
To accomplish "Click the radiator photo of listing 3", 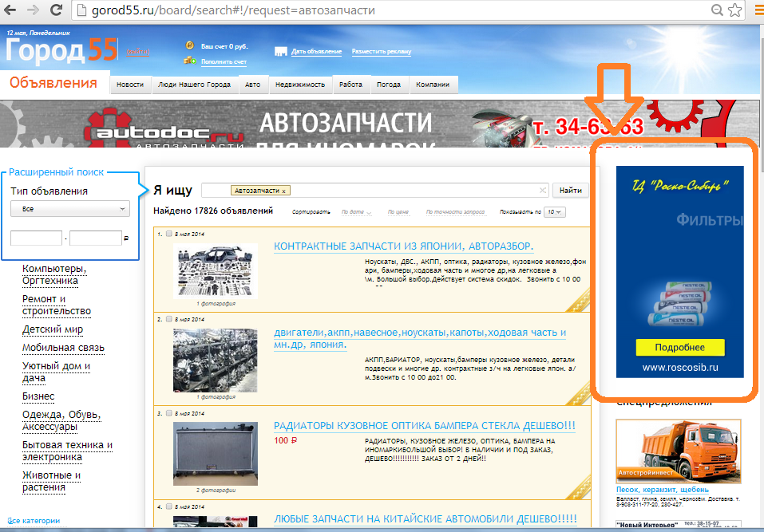I will (216, 454).
